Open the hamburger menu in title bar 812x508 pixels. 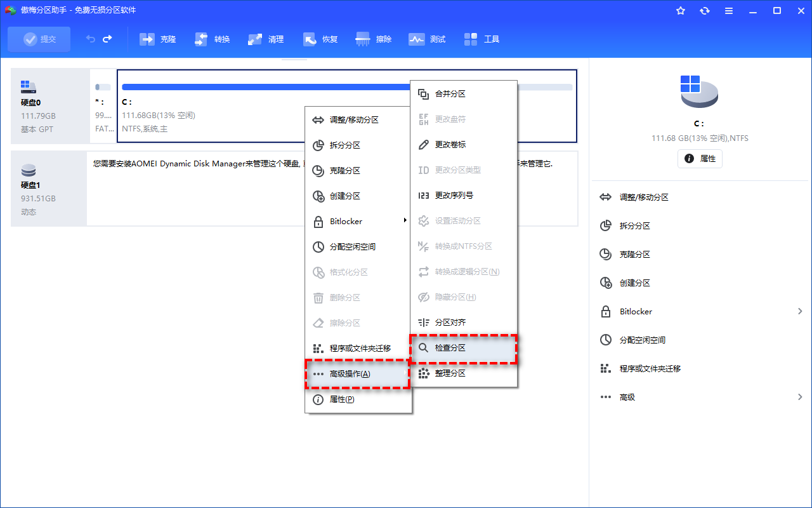(729, 11)
